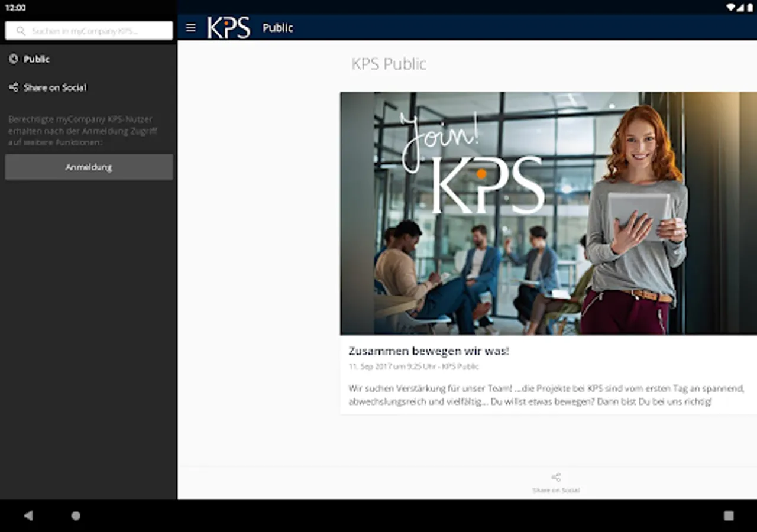Click the Share on Social sidebar icon
Screen dimensions: 757x532
14,87
